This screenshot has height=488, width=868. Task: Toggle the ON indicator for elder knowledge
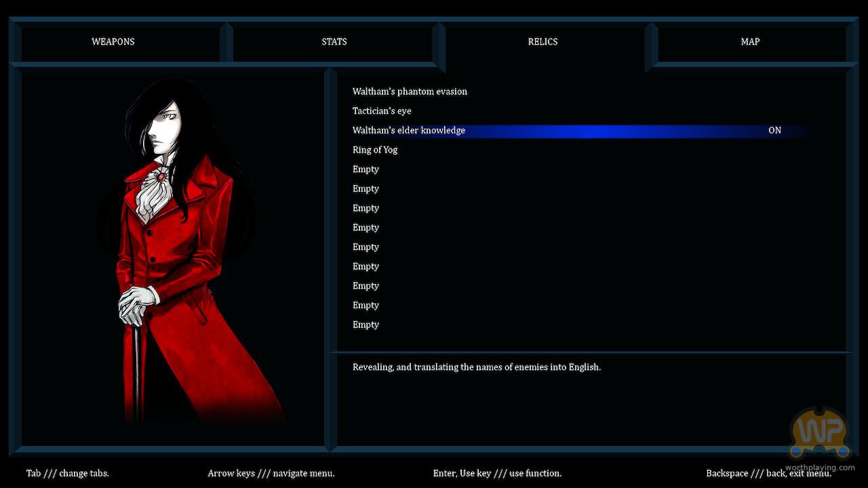[x=774, y=130]
